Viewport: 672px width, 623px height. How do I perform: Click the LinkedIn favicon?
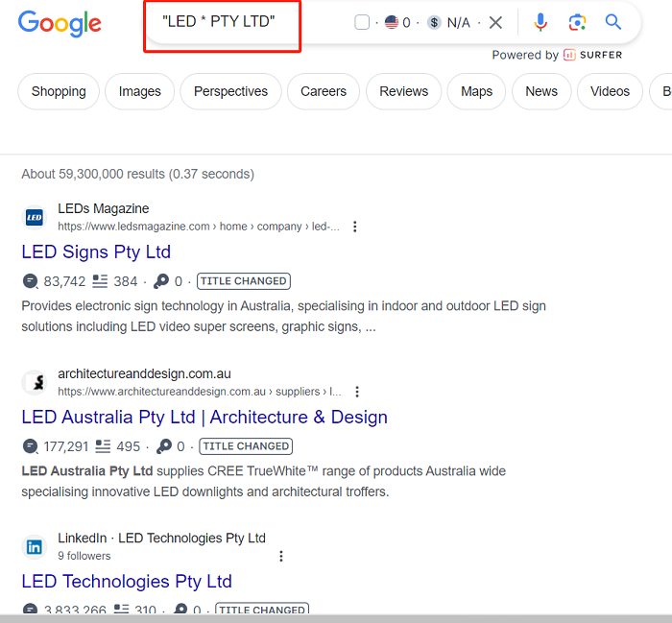coord(35,547)
